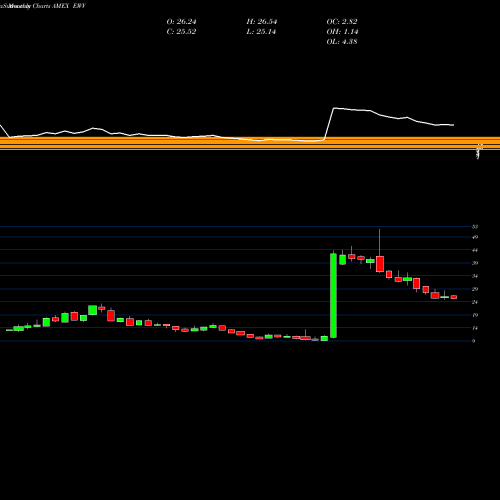The width and height of the screenshot is (500, 500).
Task: Click the 14 price axis label
Action: [x=475, y=328]
